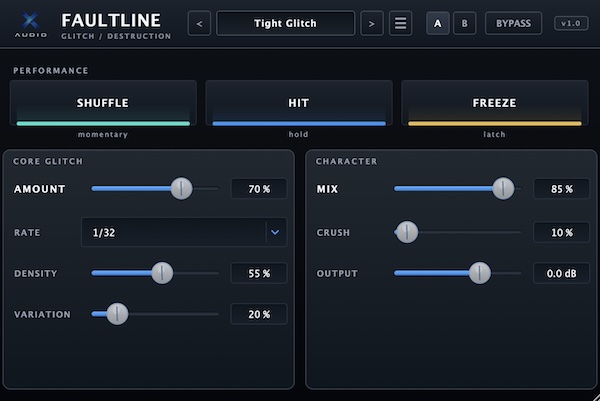Click the MIX slider handle

click(x=503, y=188)
